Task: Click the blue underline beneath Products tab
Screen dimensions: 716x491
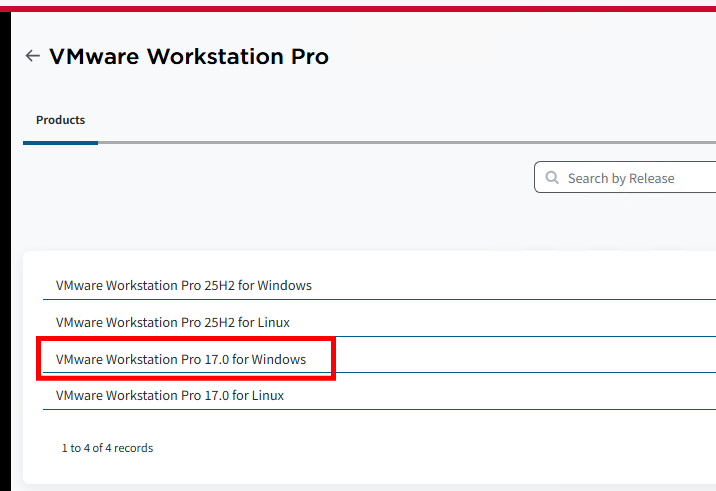Action: tap(60, 143)
